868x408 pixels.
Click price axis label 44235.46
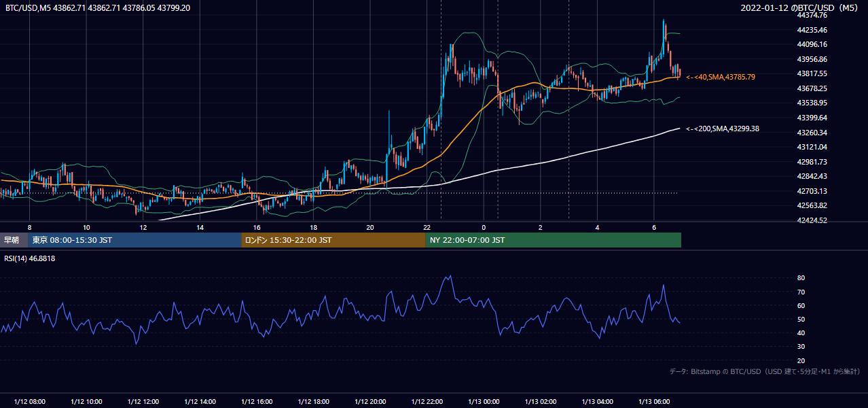812,30
